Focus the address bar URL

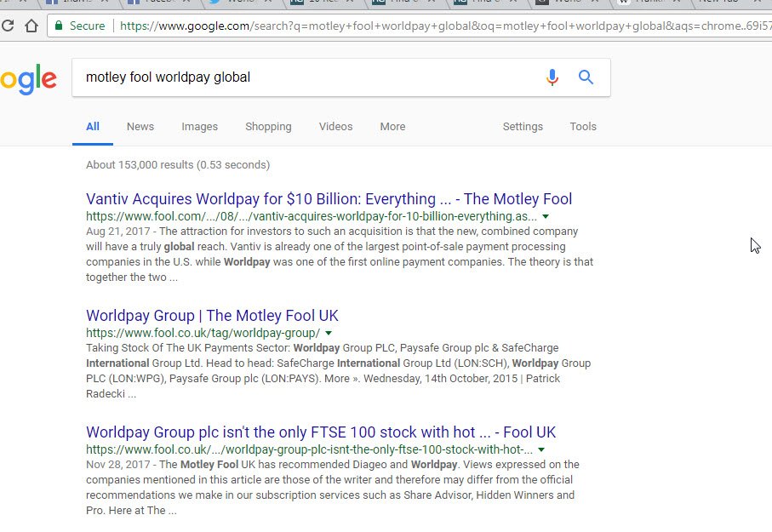[x=445, y=26]
